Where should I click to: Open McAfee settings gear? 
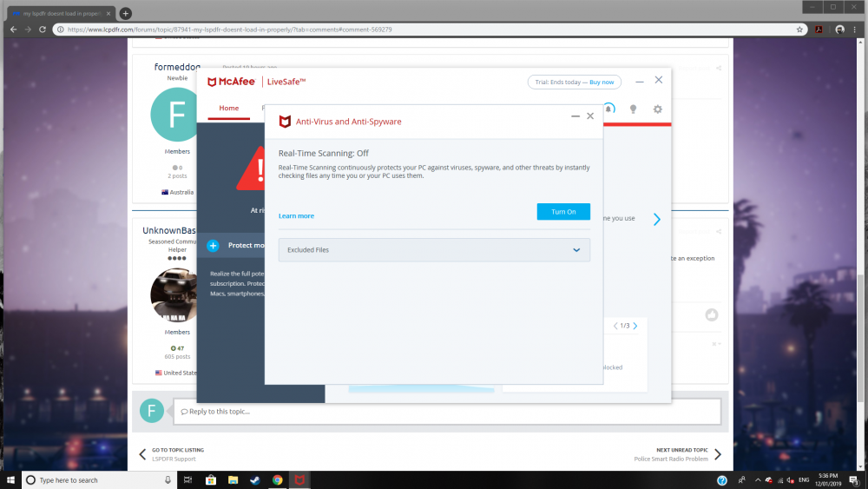[x=658, y=109]
